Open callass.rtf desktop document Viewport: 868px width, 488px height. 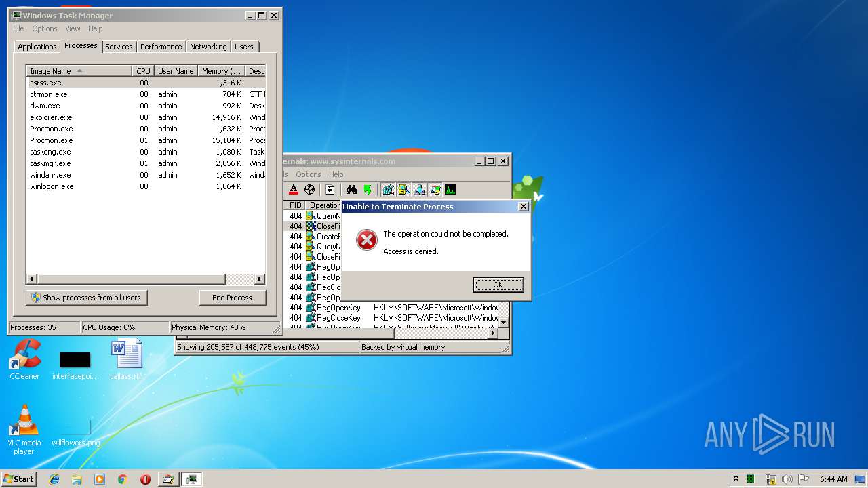[127, 360]
